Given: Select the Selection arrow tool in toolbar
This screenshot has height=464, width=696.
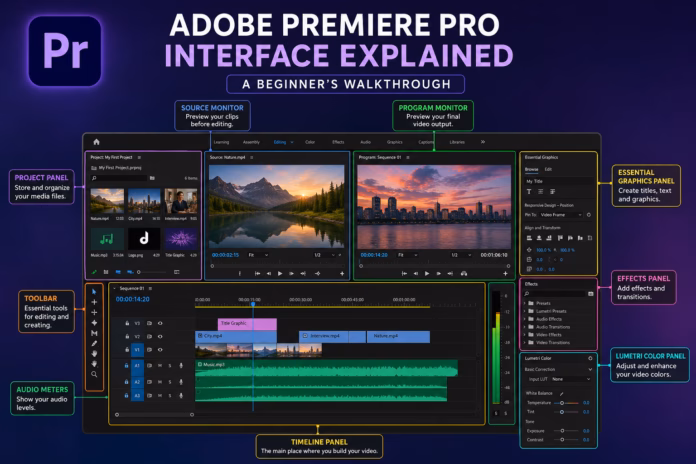Looking at the screenshot, I should 94,292.
